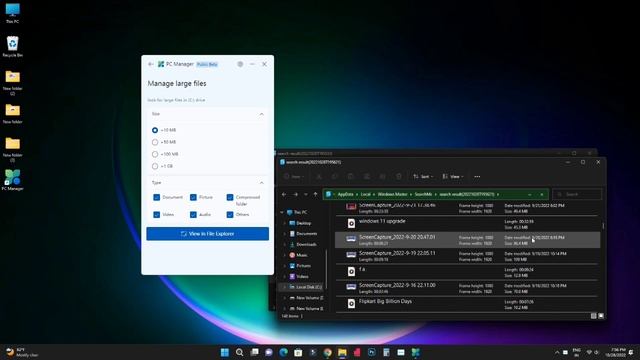Open Microsoft Store from taskbar
Image resolution: width=640 pixels, height=360 pixels.
(x=298, y=352)
